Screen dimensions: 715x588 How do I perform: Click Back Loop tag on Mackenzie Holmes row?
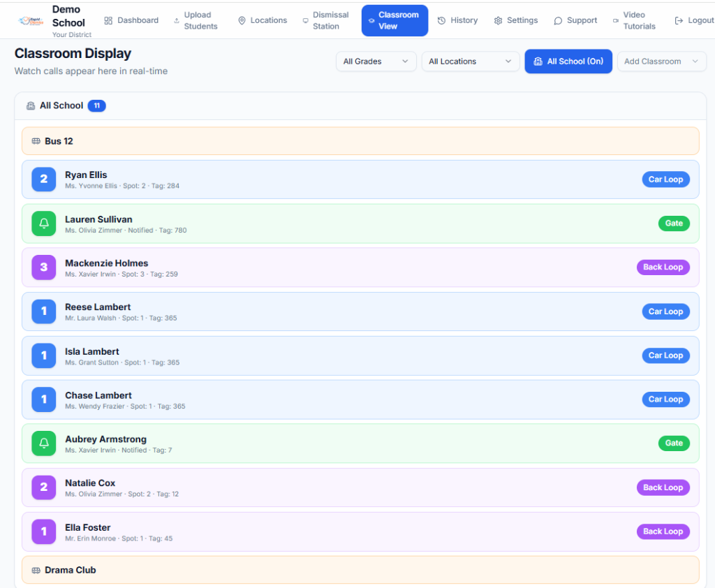pos(663,267)
